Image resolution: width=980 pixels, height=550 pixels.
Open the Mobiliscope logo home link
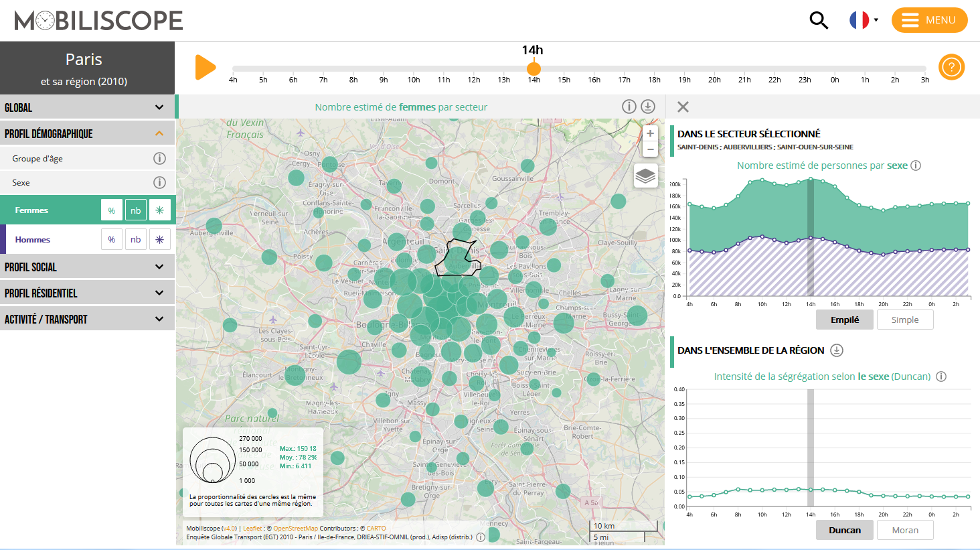99,21
